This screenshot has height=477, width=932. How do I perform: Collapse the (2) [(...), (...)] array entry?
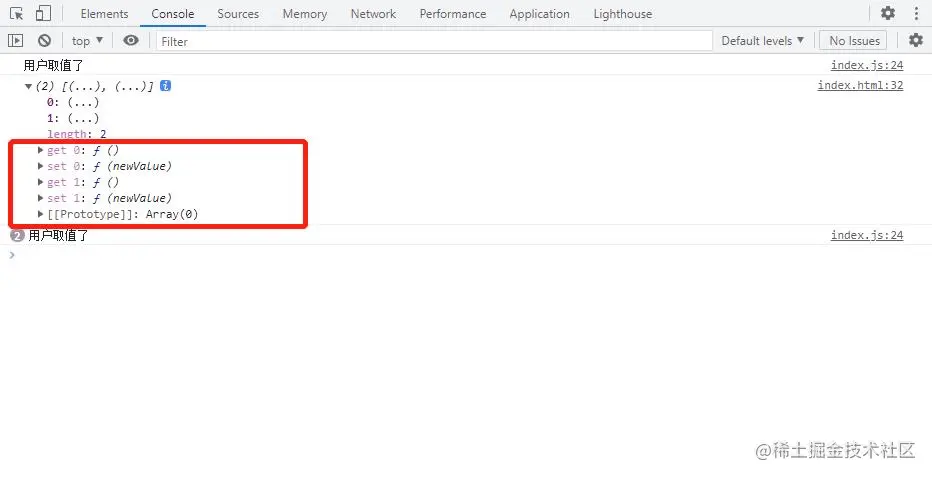click(x=28, y=87)
